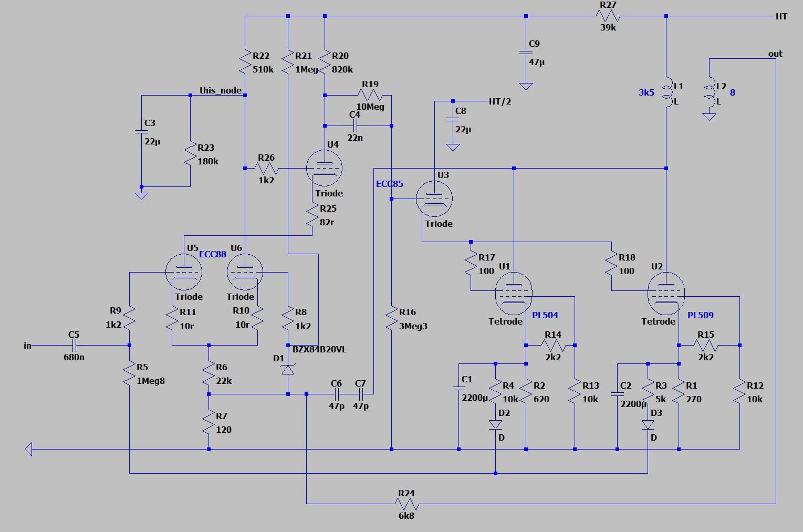Select capacitor C1 2200µ symbol
The image size is (803, 532).
coord(458,388)
